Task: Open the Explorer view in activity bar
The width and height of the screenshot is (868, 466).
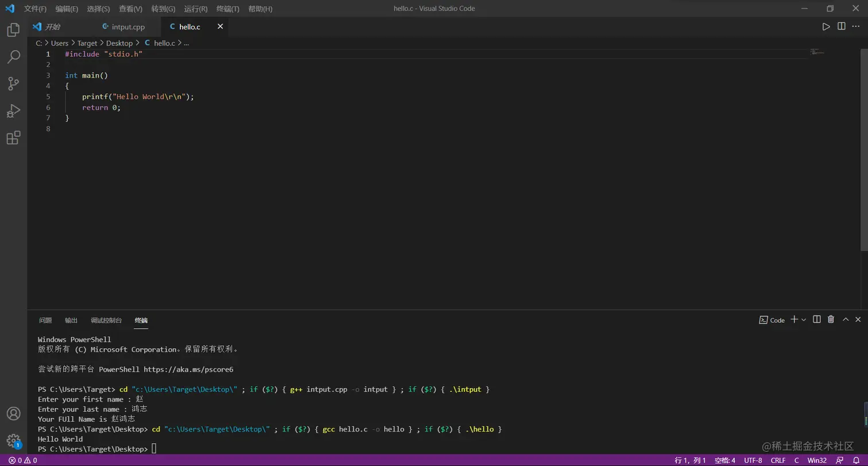Action: [x=13, y=30]
